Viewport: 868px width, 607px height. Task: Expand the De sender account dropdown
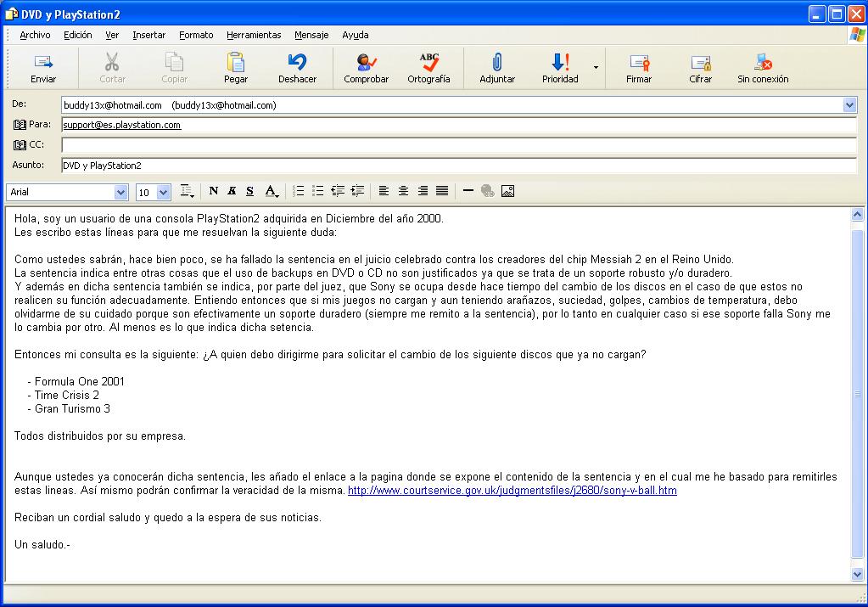(849, 104)
